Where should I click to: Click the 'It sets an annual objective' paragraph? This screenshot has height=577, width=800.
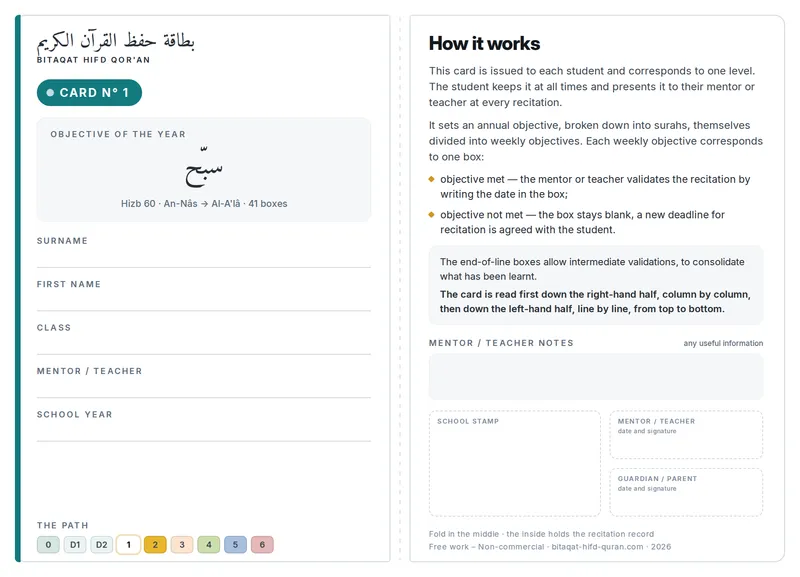pos(596,141)
